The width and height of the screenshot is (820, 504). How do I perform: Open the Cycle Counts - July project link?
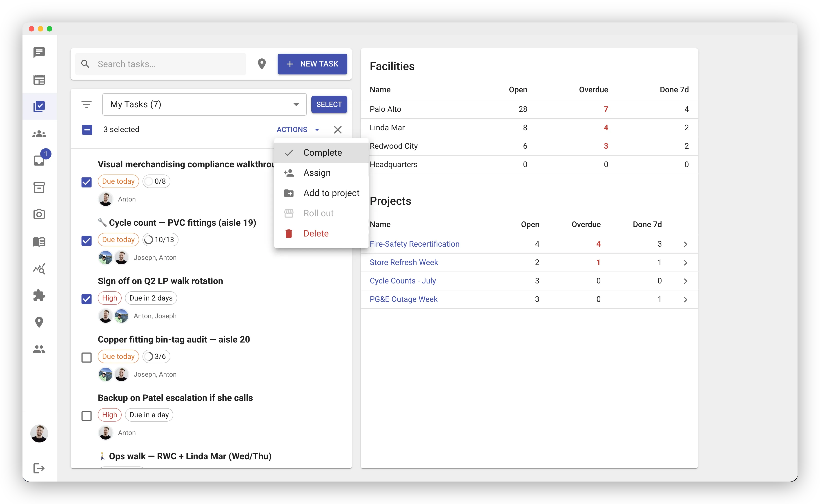tap(403, 281)
